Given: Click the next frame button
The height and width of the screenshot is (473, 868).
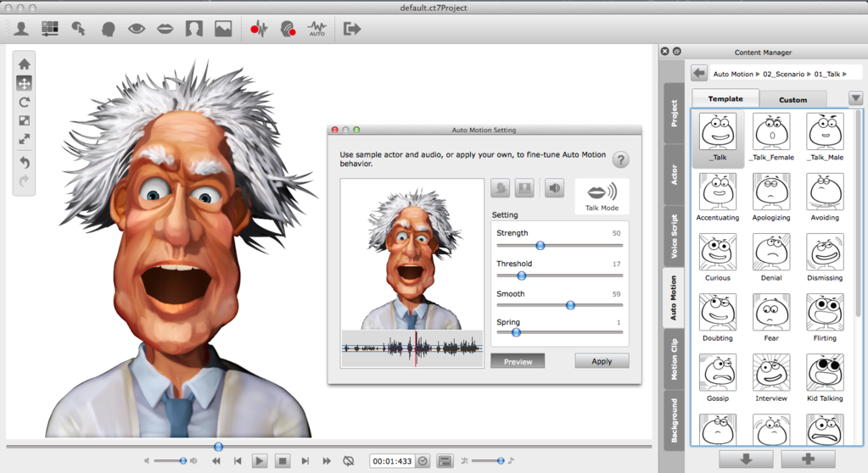Looking at the screenshot, I should tap(305, 461).
